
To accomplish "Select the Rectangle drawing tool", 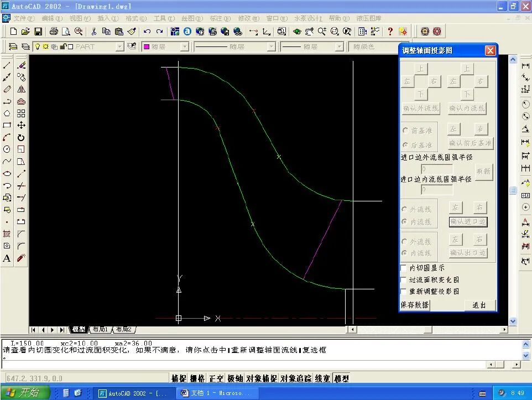I will pos(7,125).
